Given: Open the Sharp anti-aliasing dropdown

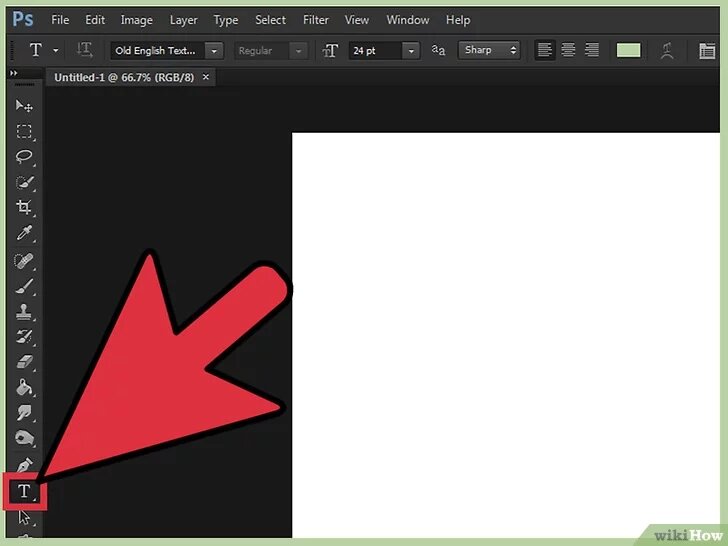Looking at the screenshot, I should 489,50.
